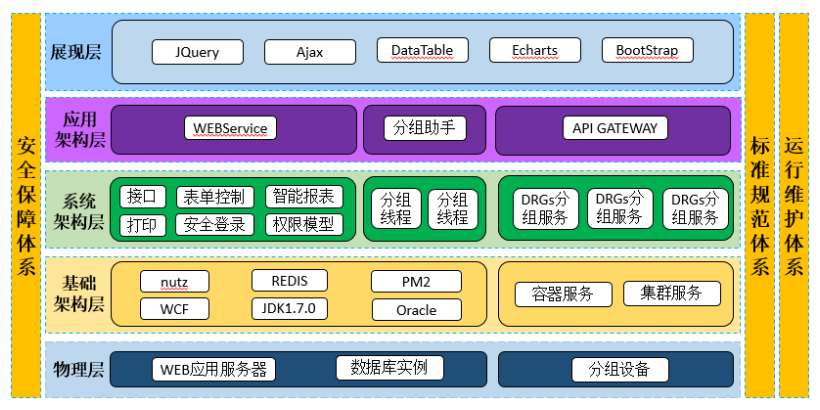
Task: Click the WCF box
Action: [175, 309]
